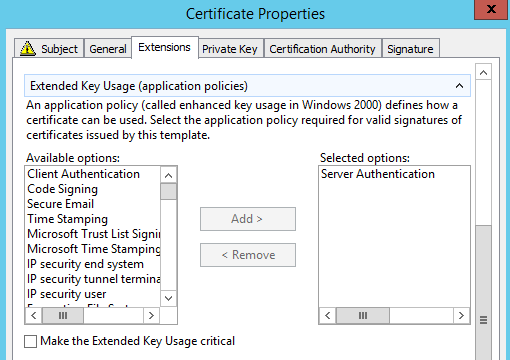
Task: Select the Extensions tab
Action: [x=165, y=47]
